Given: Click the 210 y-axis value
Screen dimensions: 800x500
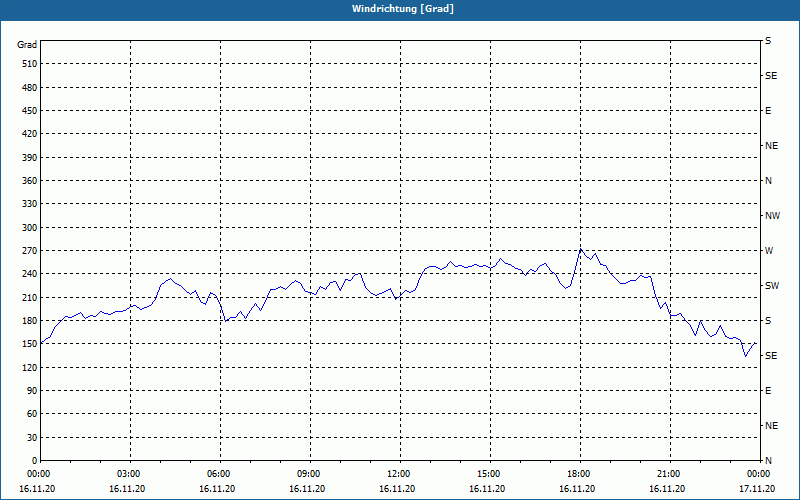Looking at the screenshot, I should point(30,297).
